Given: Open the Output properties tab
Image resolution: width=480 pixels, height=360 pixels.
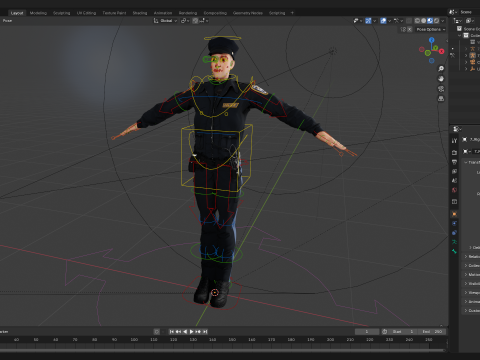Looking at the screenshot, I should 454,162.
